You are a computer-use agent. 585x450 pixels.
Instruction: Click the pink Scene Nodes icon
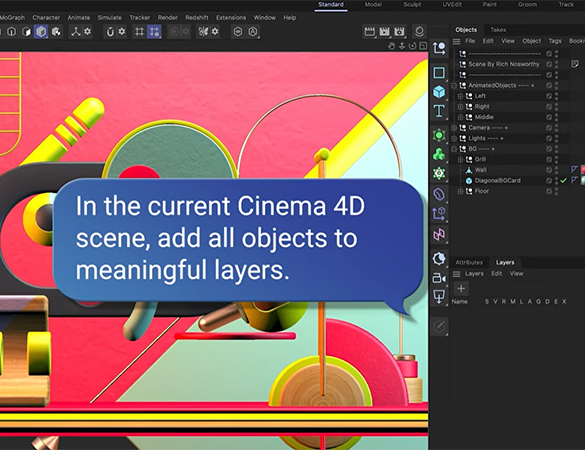click(439, 234)
